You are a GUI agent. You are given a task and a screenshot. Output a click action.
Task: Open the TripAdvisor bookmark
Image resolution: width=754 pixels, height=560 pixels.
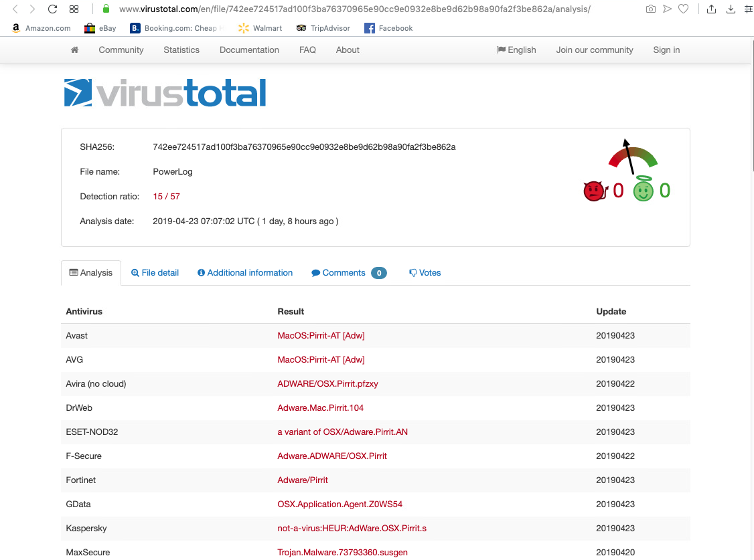323,28
